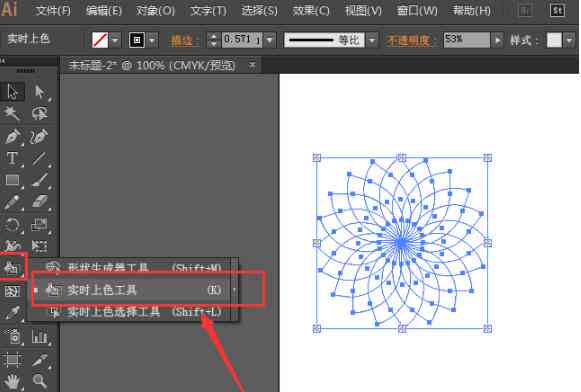581x392 pixels.
Task: Select the Mesh tool
Action: [12, 292]
